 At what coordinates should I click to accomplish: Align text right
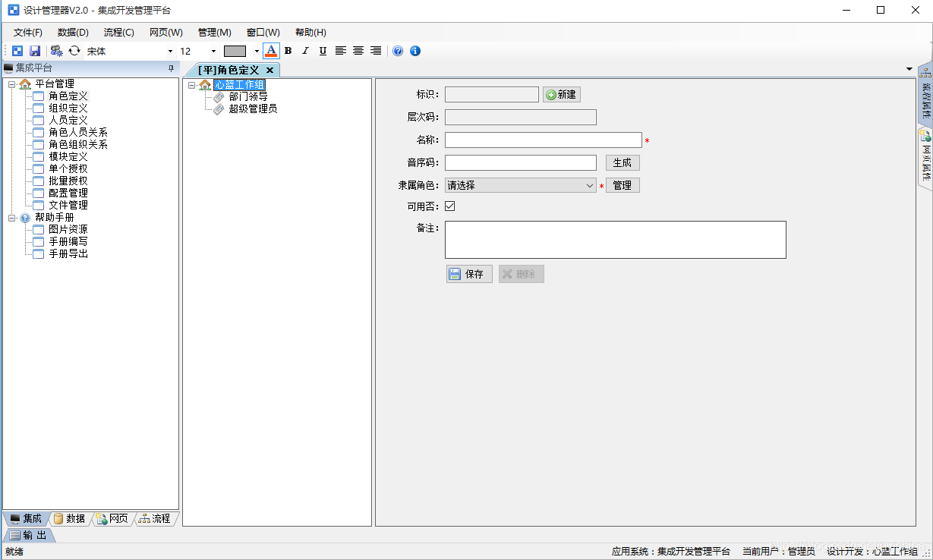(376, 51)
